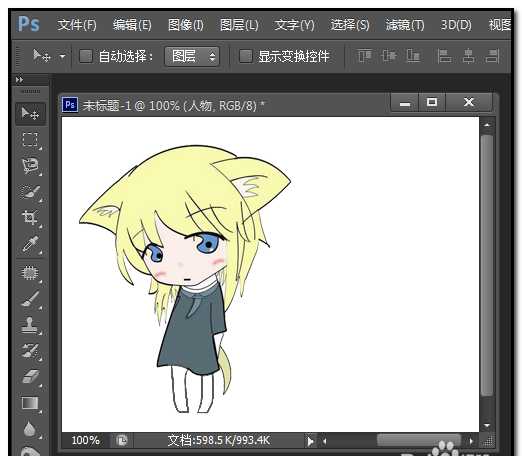
Task: Open the 图层(L) menu
Action: (x=239, y=25)
